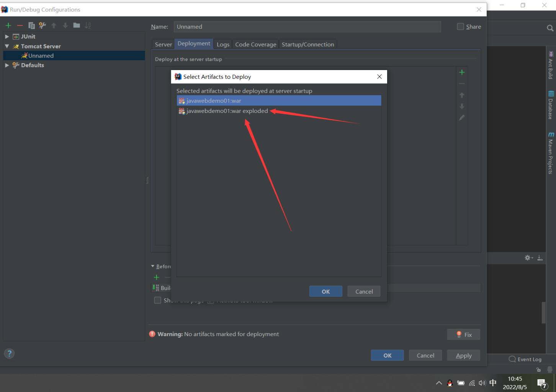Image resolution: width=556 pixels, height=392 pixels.
Task: Switch to the Logs tab
Action: (x=223, y=44)
